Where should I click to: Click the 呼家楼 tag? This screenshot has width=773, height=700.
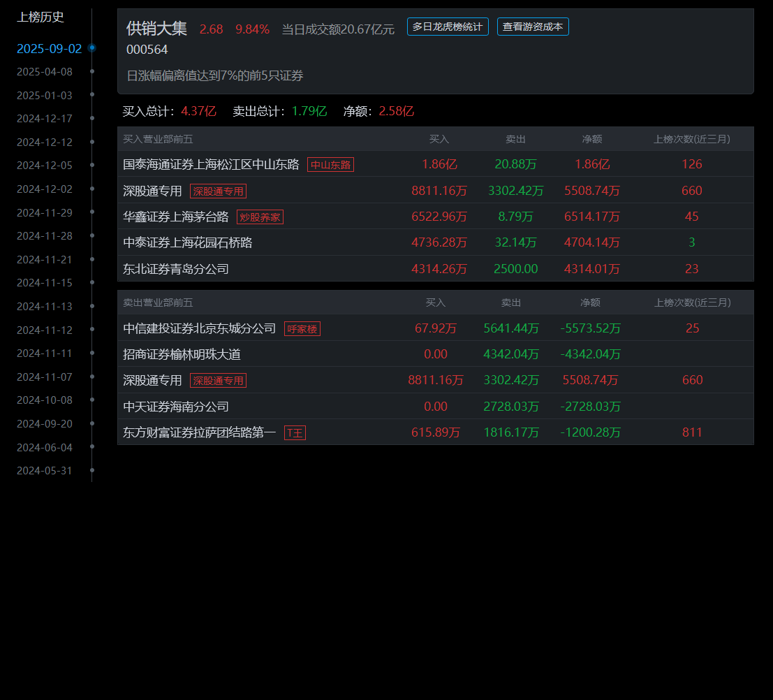click(302, 328)
